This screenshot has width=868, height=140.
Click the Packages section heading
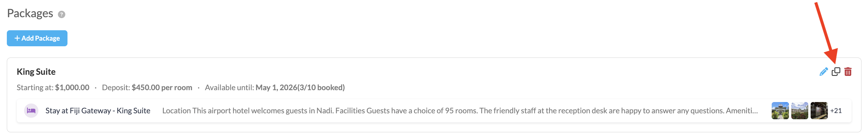coord(30,13)
